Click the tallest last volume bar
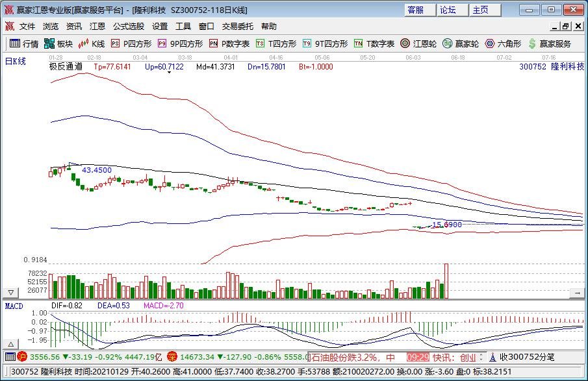Image resolution: width=588 pixels, height=381 pixels. (x=446, y=281)
